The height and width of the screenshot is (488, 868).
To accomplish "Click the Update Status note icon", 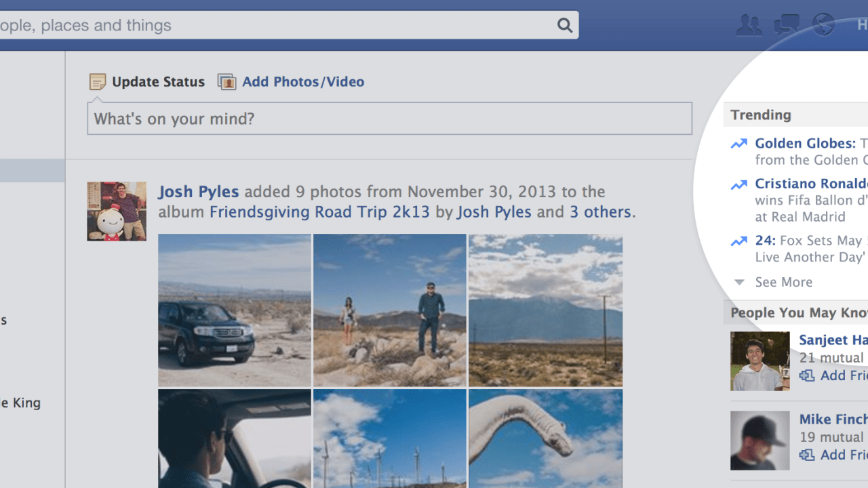I will [98, 82].
